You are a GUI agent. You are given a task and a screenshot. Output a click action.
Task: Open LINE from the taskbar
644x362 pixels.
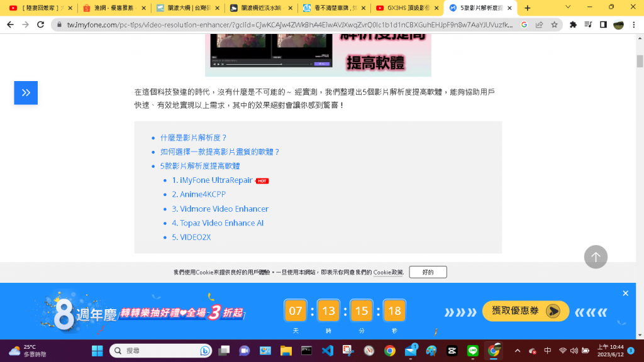(x=473, y=351)
